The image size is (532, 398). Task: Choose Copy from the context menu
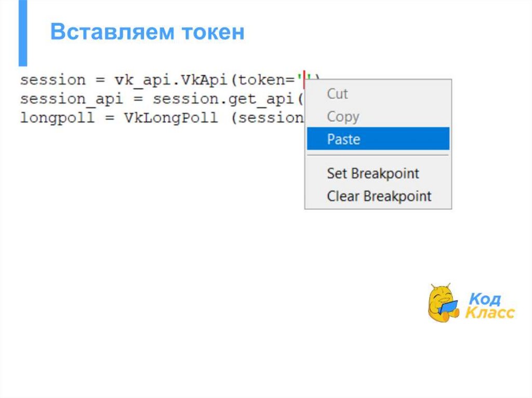pyautogui.click(x=342, y=117)
